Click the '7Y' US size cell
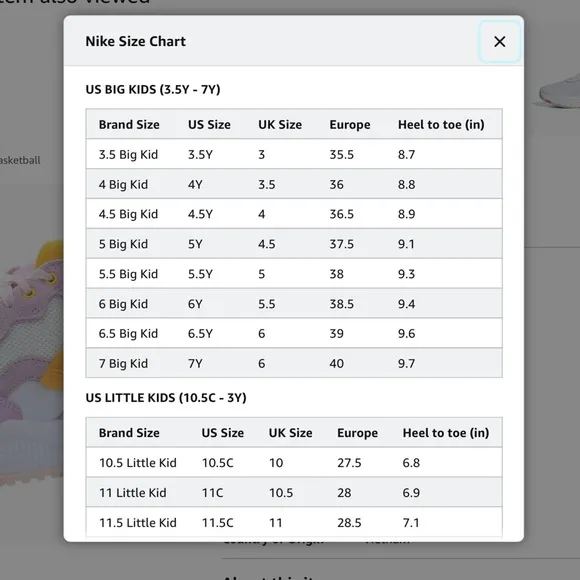The height and width of the screenshot is (580, 580). tap(195, 363)
